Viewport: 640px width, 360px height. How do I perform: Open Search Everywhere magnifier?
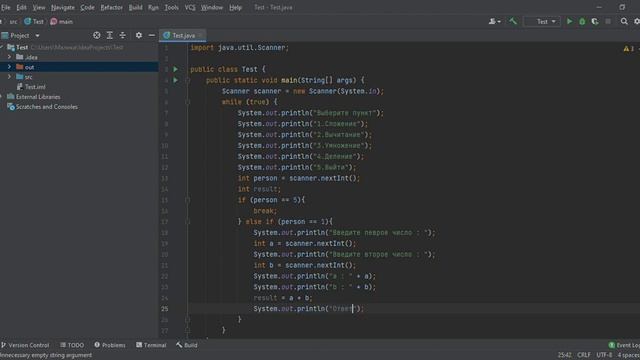click(624, 21)
